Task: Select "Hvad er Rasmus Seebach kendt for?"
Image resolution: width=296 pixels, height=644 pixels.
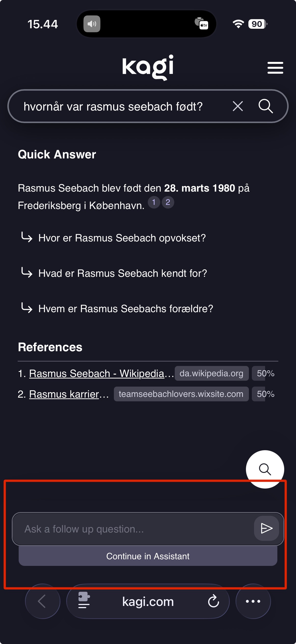Action: [123, 273]
